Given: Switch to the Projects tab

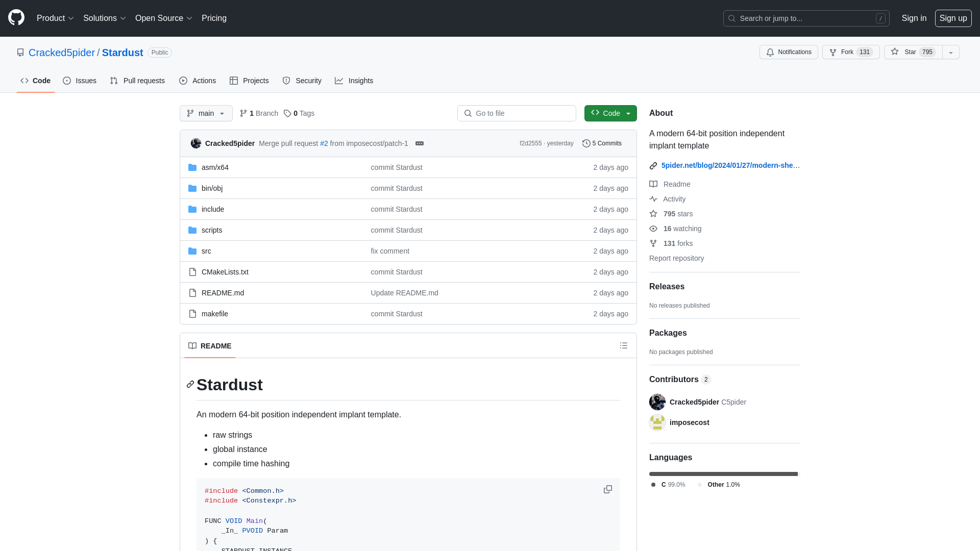Looking at the screenshot, I should 249,81.
